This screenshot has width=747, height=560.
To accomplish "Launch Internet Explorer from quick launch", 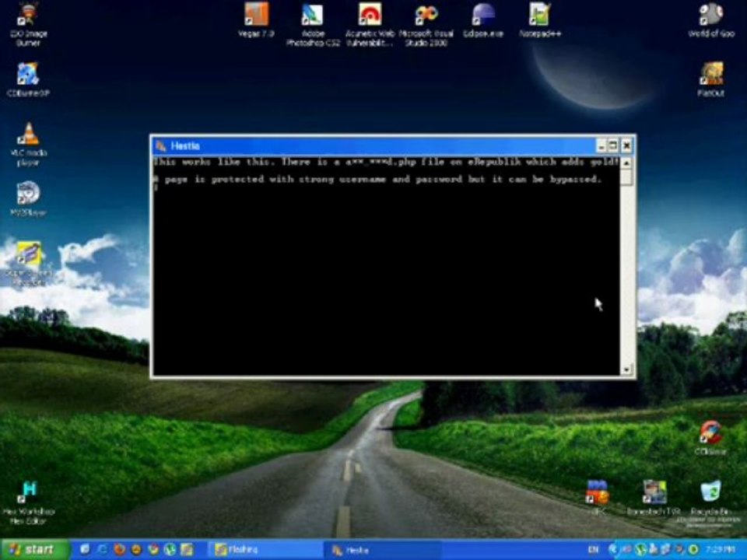I will 102,550.
